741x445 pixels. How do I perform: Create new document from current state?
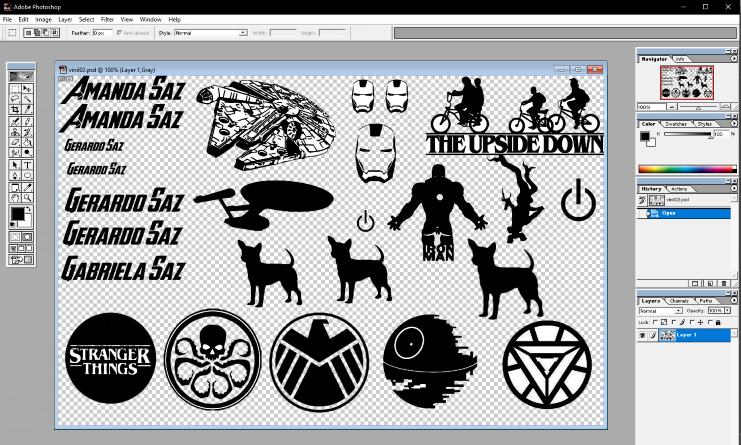[x=695, y=283]
